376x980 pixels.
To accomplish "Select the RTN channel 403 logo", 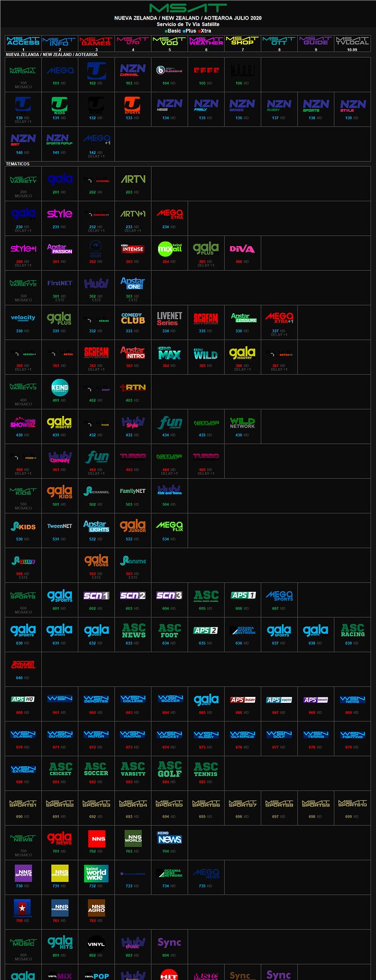I will click(133, 388).
